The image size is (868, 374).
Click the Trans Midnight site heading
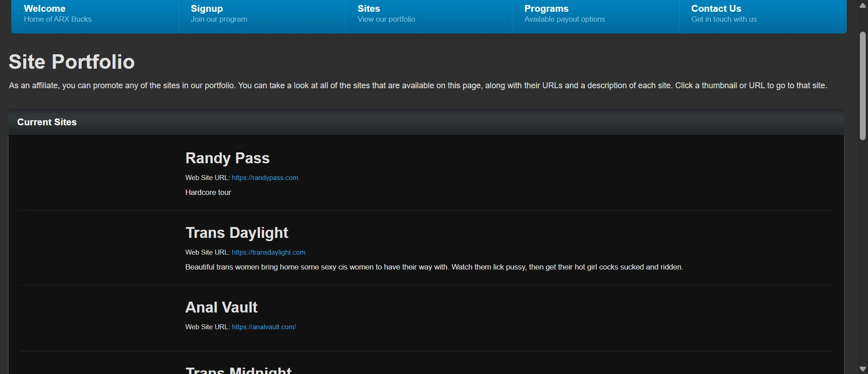[238, 370]
